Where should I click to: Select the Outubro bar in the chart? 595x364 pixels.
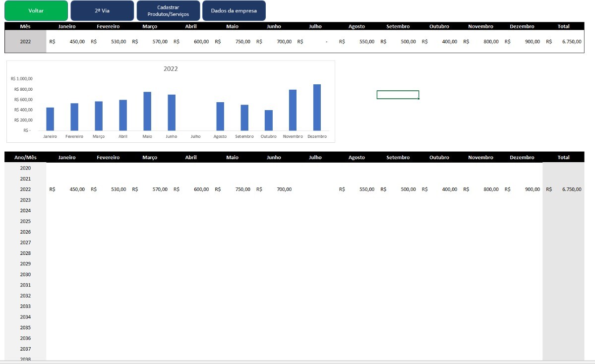click(268, 120)
